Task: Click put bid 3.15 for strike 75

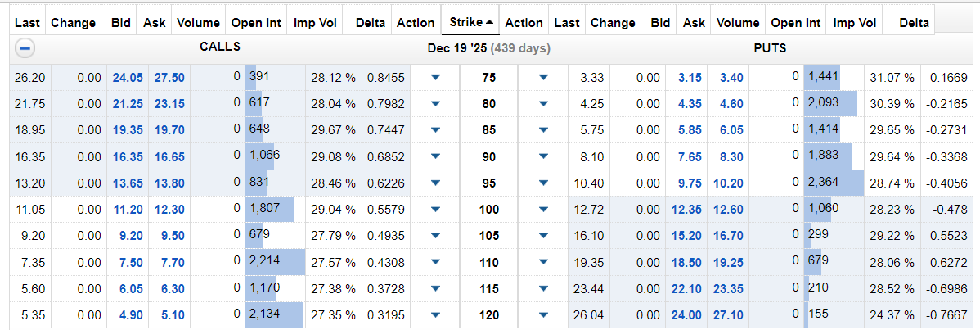Action: coord(690,77)
